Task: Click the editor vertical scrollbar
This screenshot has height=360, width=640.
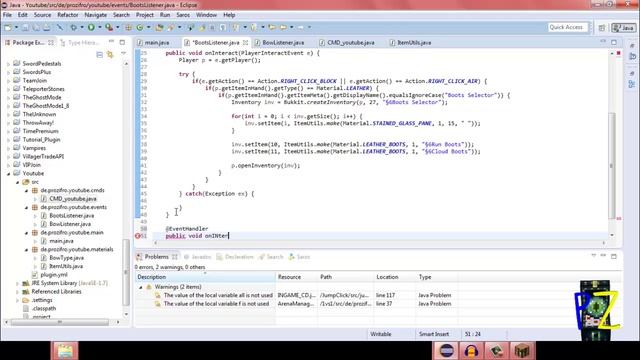Action: (611, 165)
